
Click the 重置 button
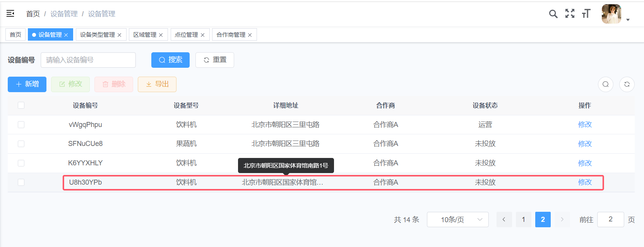tap(215, 60)
